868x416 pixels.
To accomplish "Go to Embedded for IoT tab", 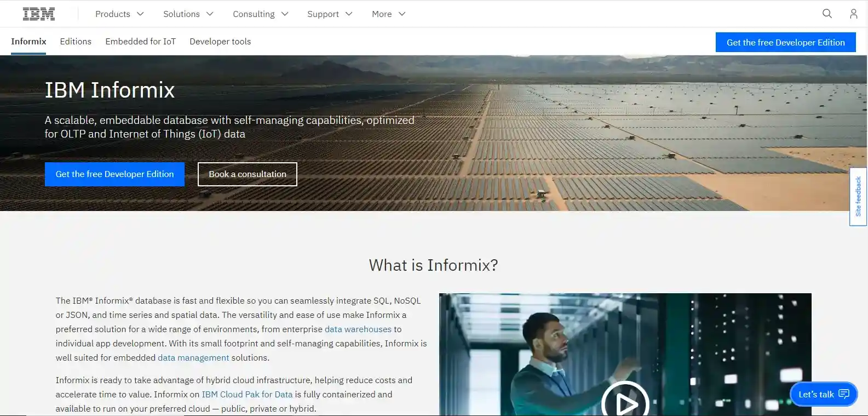I will click(140, 42).
